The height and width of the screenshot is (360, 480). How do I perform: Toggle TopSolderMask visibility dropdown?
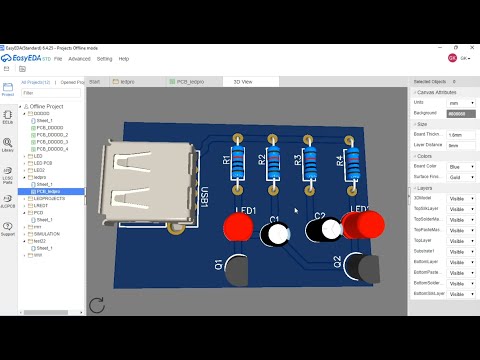click(461, 220)
